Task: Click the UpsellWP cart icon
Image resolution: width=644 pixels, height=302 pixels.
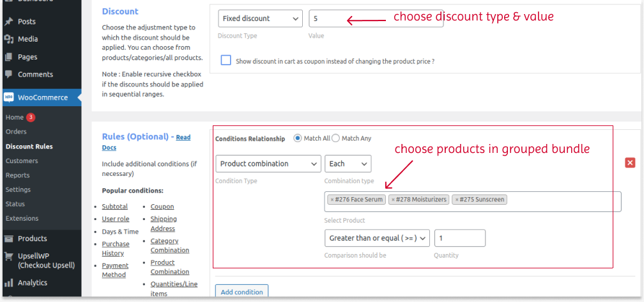Action: click(x=9, y=257)
